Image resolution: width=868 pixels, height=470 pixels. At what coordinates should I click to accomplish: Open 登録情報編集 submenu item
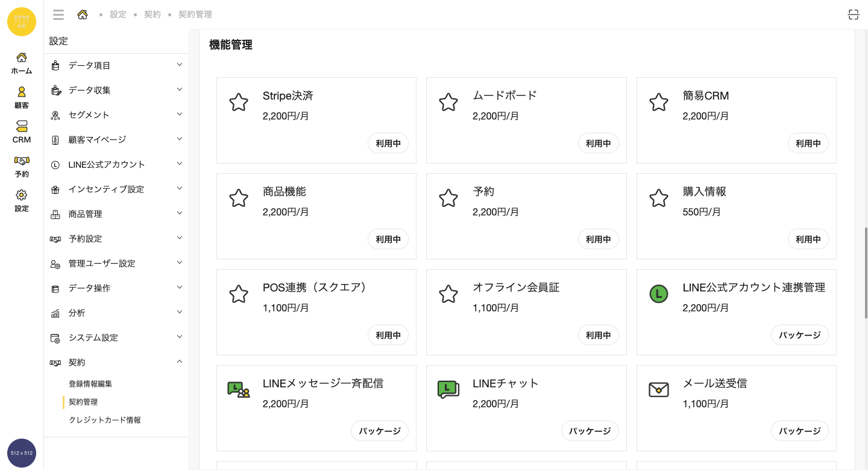coord(90,384)
